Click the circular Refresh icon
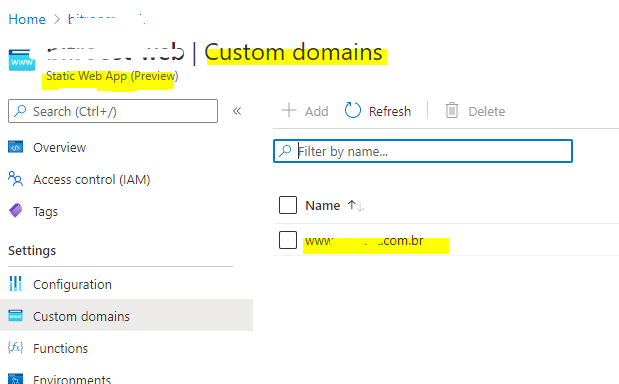Image resolution: width=619 pixels, height=384 pixels. tap(353, 110)
